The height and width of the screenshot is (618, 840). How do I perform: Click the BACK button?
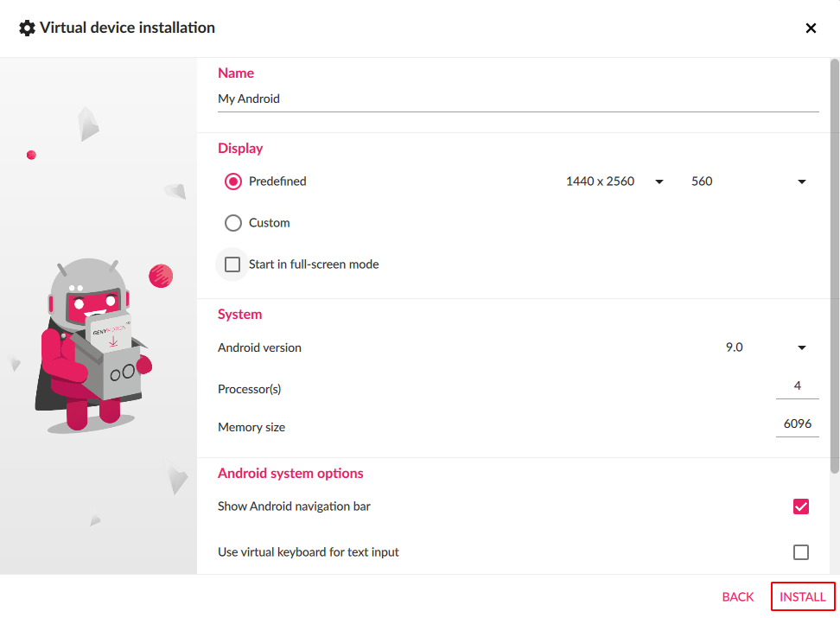pos(738,597)
